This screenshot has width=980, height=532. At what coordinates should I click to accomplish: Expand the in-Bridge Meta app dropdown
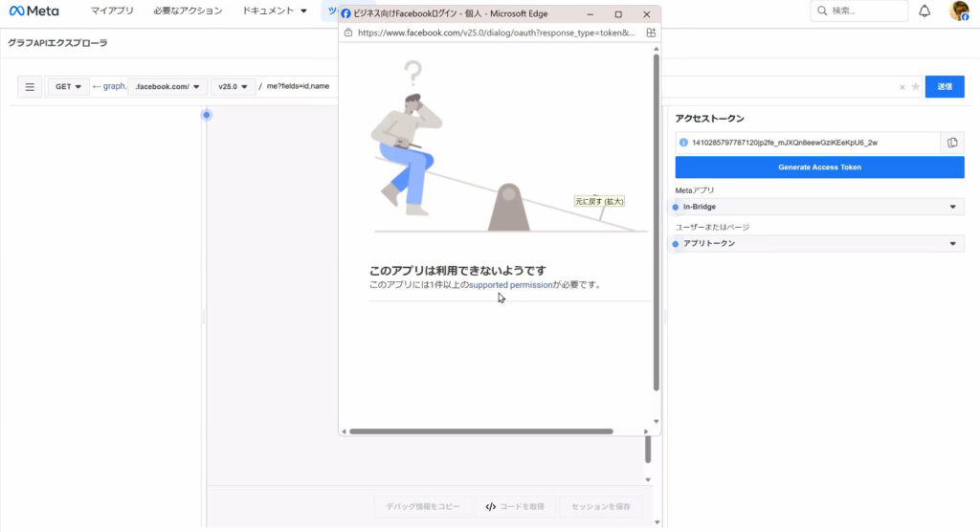[819, 207]
